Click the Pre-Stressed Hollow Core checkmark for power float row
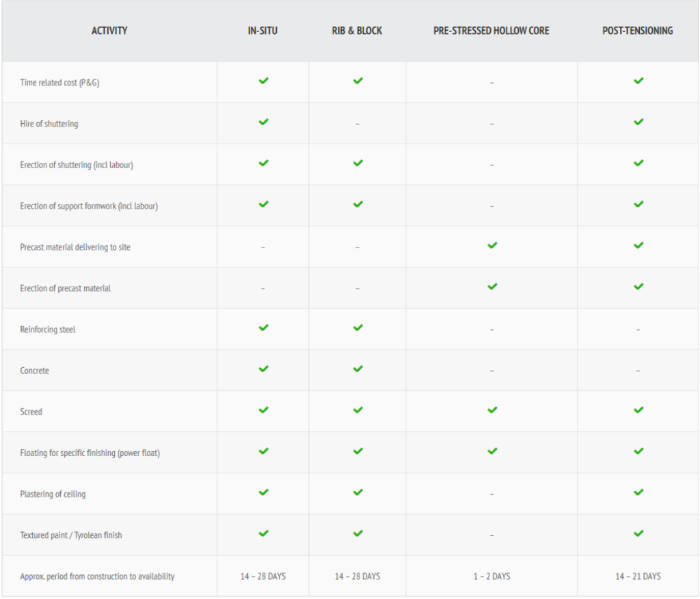The width and height of the screenshot is (700, 599). tap(492, 451)
